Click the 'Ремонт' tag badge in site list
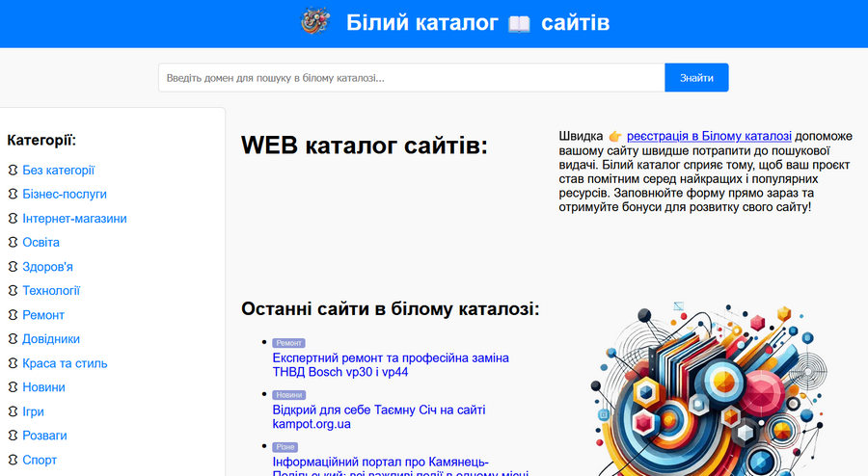Image resolution: width=868 pixels, height=476 pixels. click(x=289, y=343)
